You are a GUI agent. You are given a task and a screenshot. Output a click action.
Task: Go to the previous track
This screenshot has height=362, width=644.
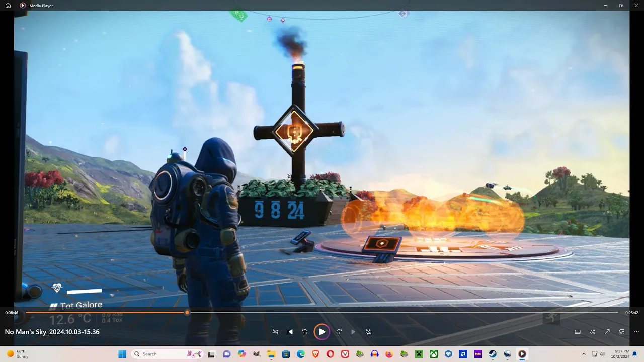pos(290,332)
